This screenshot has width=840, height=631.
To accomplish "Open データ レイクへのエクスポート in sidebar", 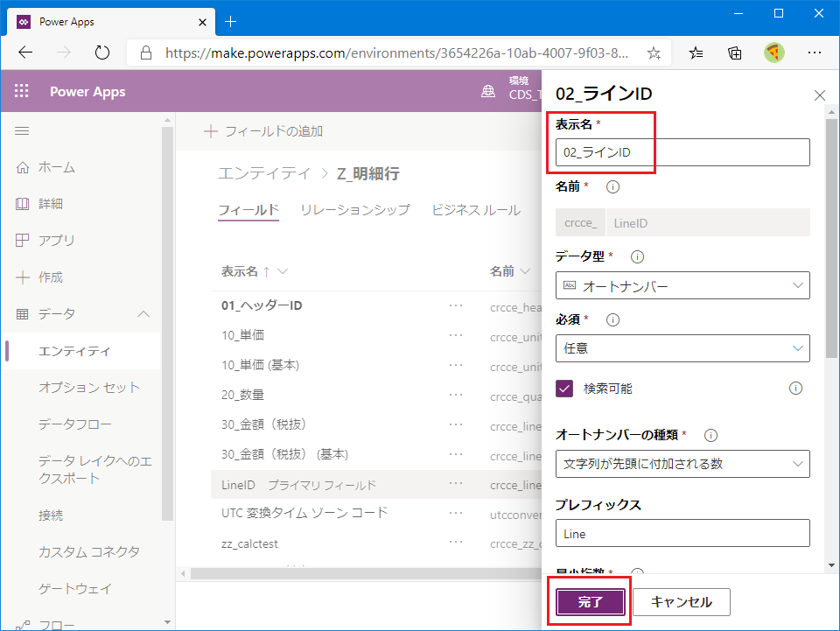I will click(95, 469).
